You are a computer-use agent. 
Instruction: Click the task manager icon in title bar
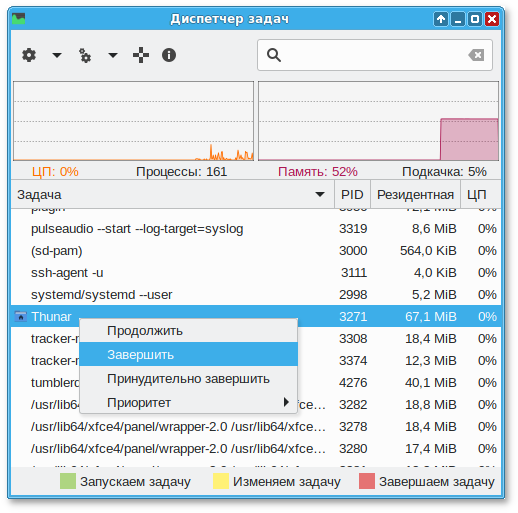coord(19,19)
